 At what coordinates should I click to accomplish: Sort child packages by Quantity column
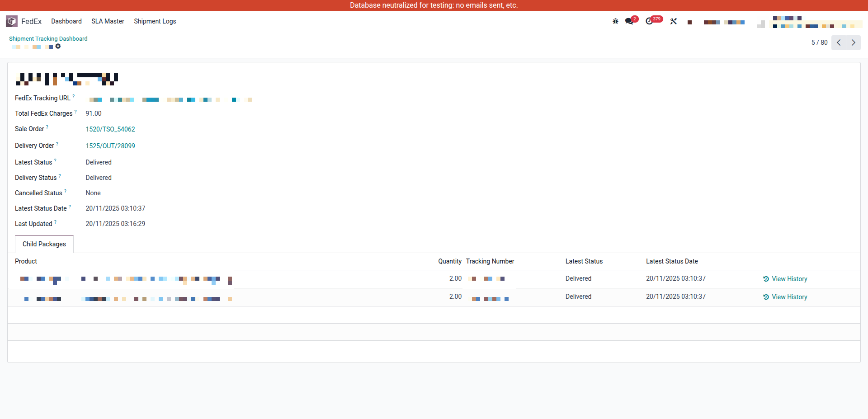tap(450, 261)
